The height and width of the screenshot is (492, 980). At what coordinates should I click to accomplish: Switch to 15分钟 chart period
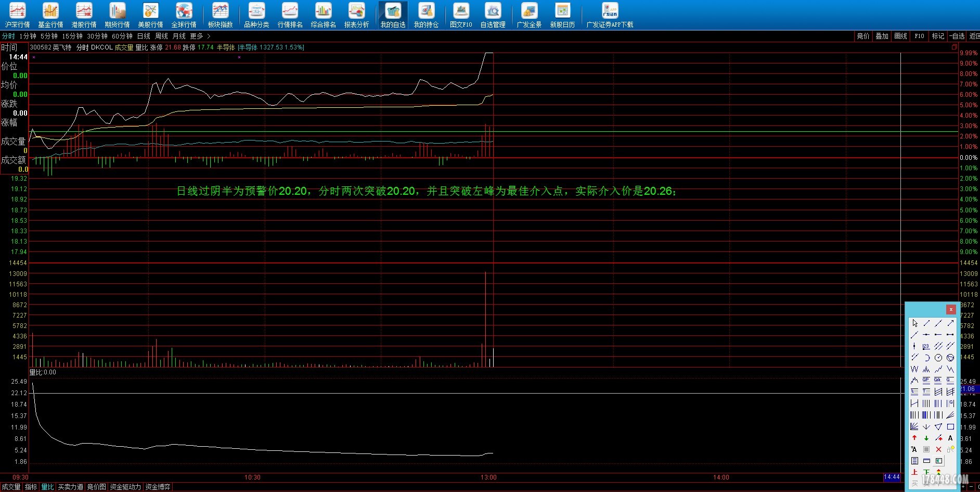point(72,36)
